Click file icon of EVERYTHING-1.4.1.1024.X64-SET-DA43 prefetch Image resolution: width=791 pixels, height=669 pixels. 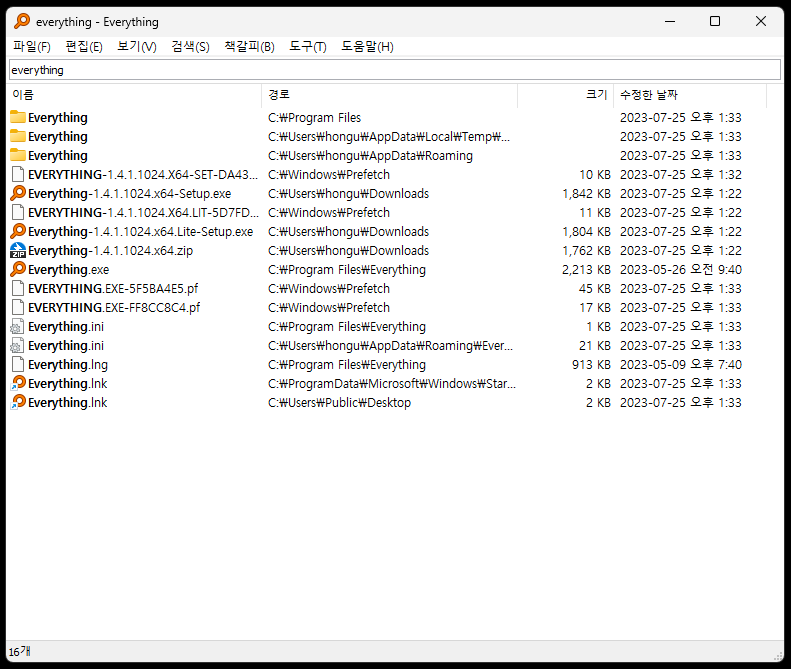click(18, 175)
